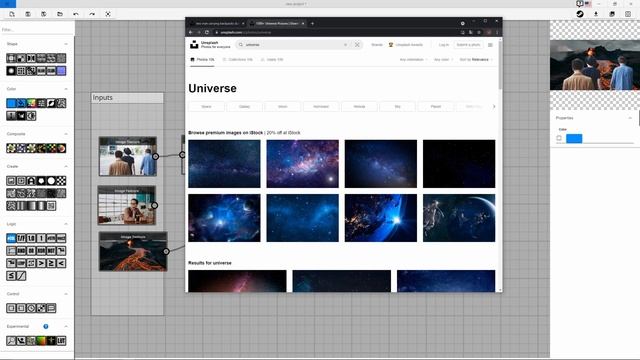Collapse the Create section

point(66,167)
